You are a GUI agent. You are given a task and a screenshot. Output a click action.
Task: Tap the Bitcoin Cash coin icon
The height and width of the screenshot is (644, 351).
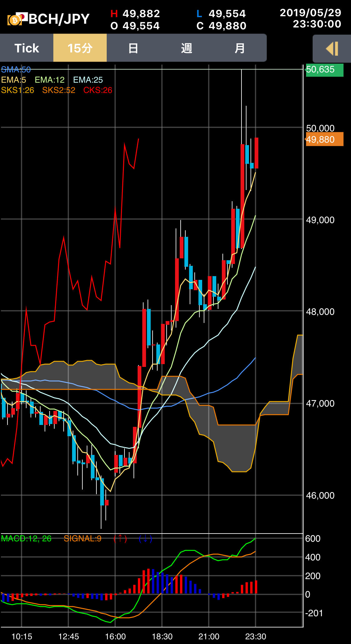coord(14,20)
